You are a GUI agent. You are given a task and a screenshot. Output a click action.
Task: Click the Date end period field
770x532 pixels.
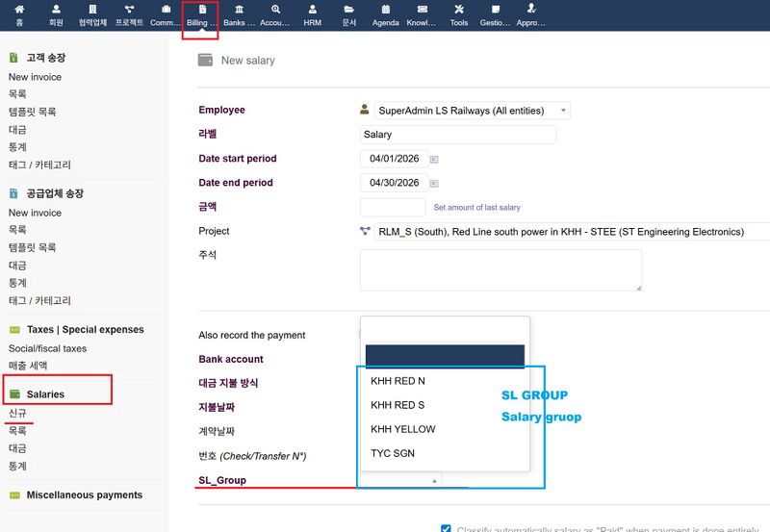(x=394, y=183)
